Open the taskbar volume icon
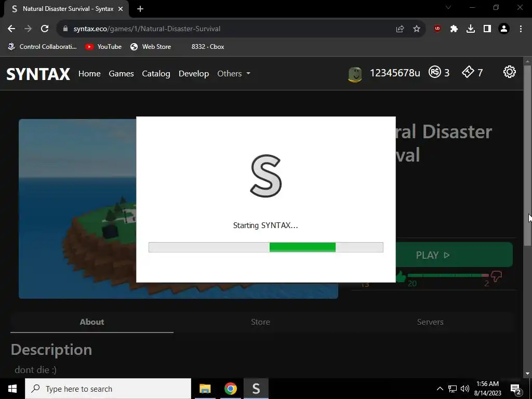Viewport: 532px width, 399px height. 465,389
